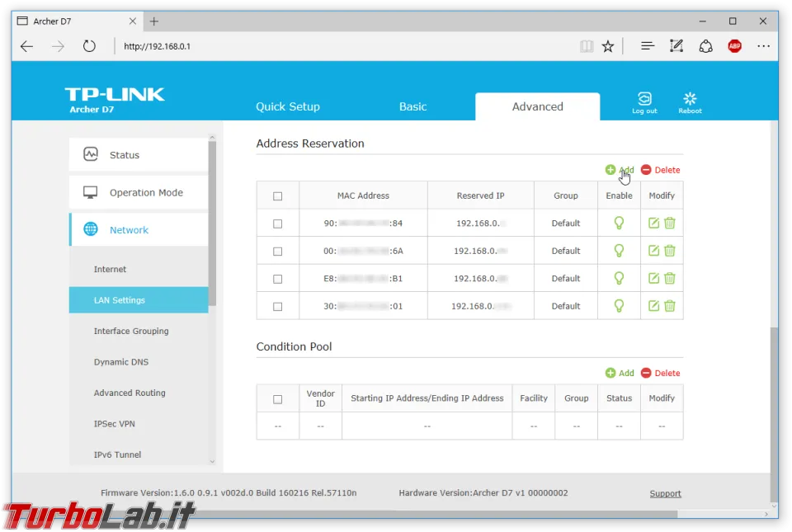Check the row for MAC ending :B1
Screen dimensions: 792x532
coord(278,279)
